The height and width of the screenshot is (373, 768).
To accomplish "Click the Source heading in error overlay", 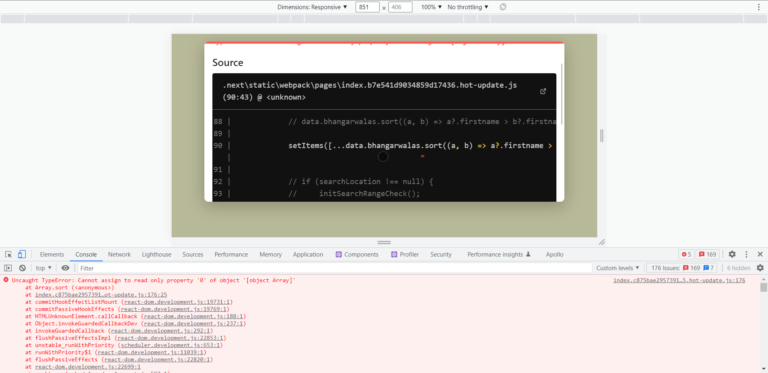I will 228,63.
